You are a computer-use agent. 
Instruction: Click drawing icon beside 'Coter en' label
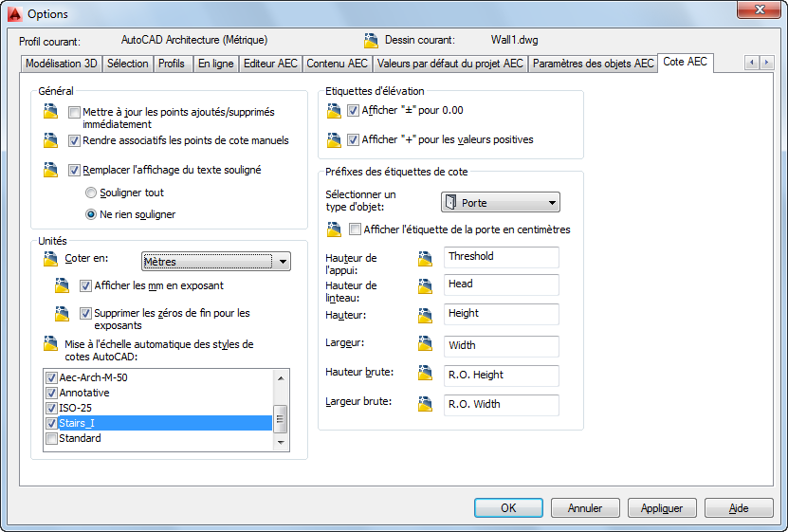point(50,259)
